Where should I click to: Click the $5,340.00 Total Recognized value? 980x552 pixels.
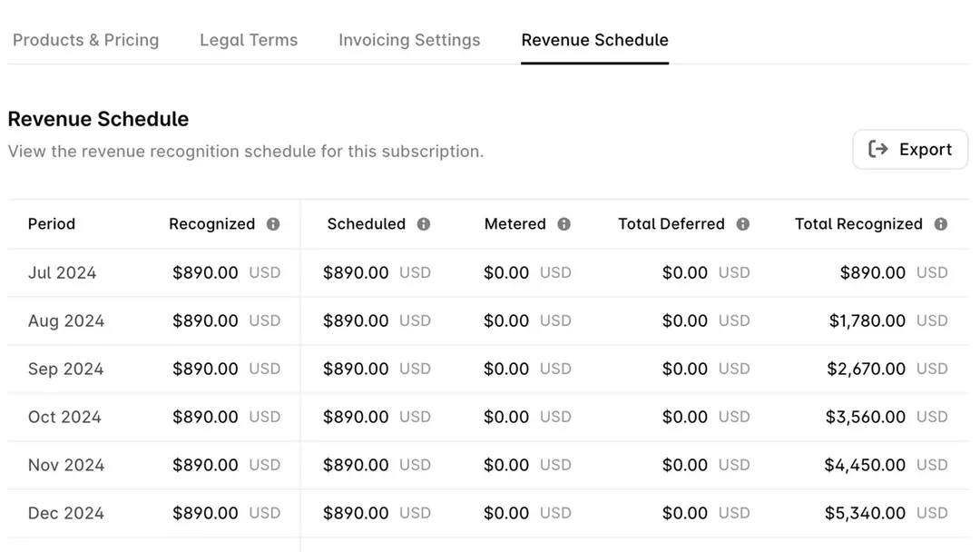tap(866, 513)
